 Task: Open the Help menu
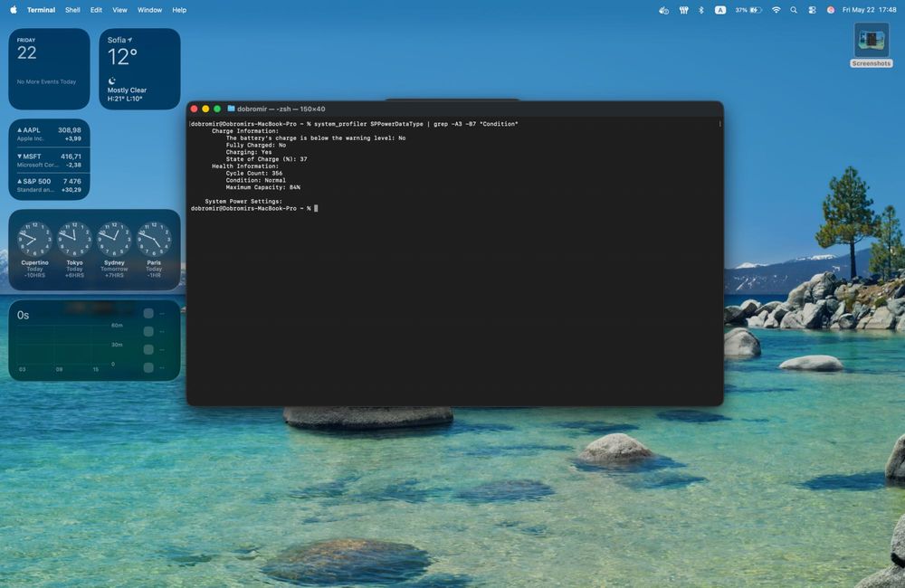point(179,10)
